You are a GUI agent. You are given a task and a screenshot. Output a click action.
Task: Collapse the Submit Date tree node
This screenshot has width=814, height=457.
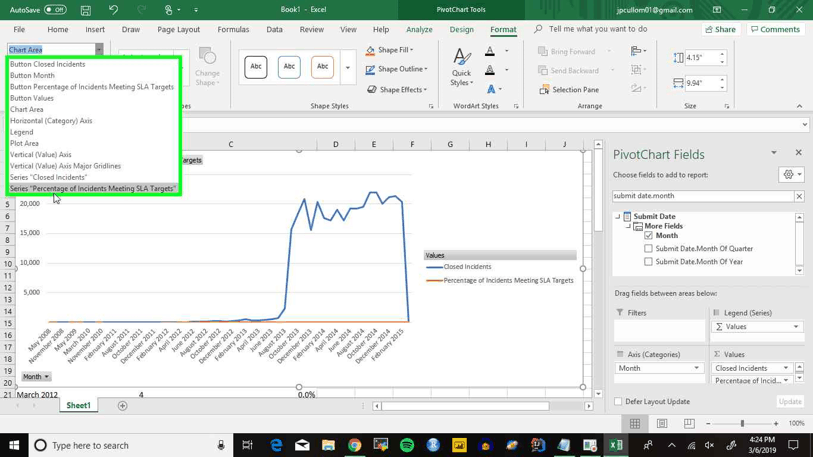617,216
